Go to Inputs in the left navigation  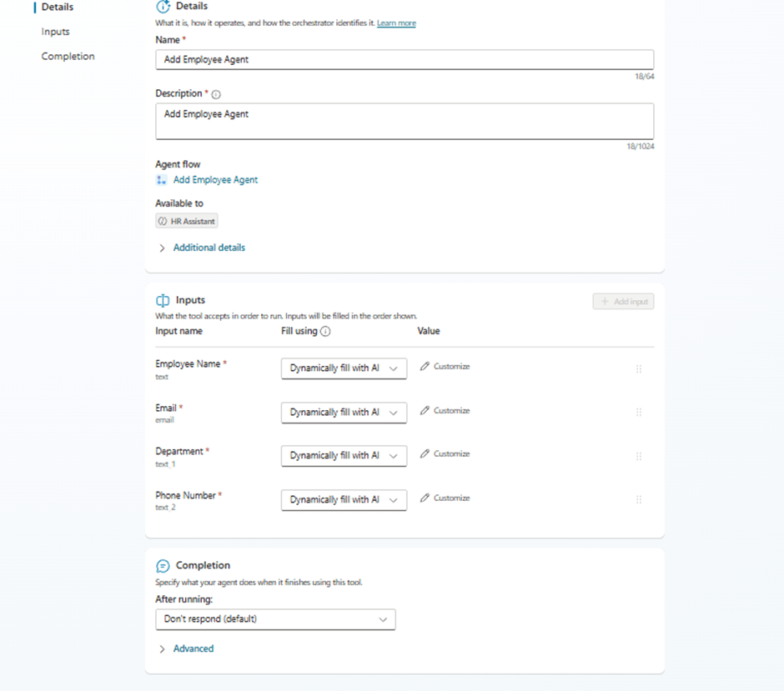tap(56, 32)
